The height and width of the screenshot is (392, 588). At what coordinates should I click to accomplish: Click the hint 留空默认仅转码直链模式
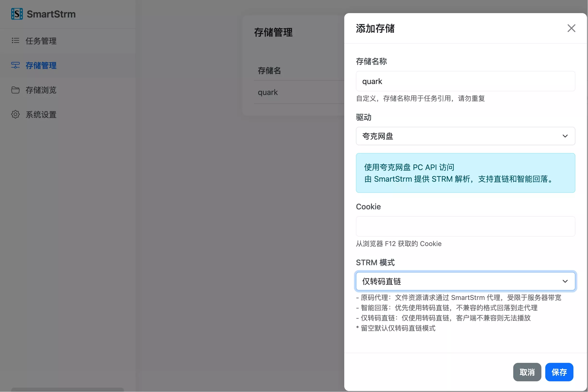click(x=395, y=328)
